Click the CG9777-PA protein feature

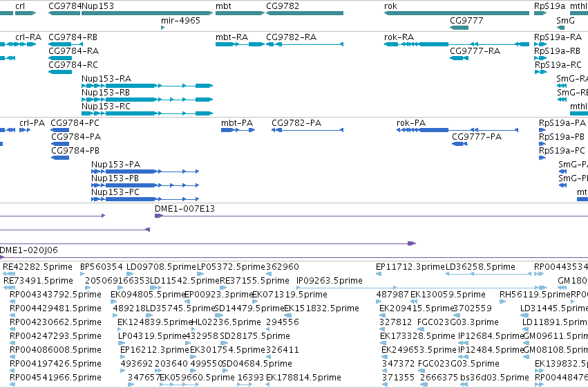click(x=459, y=144)
